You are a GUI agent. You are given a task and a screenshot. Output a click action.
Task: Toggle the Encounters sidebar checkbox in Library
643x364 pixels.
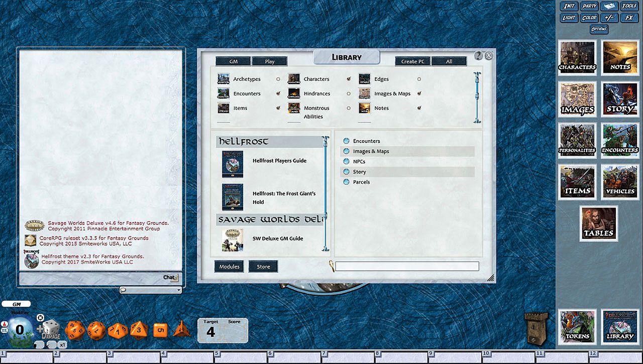click(x=278, y=94)
